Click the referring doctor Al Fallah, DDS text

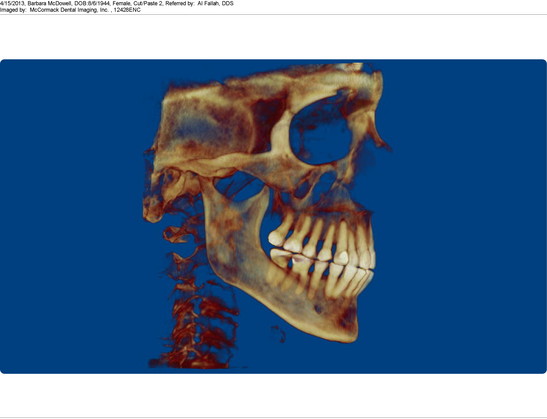coord(216,3)
